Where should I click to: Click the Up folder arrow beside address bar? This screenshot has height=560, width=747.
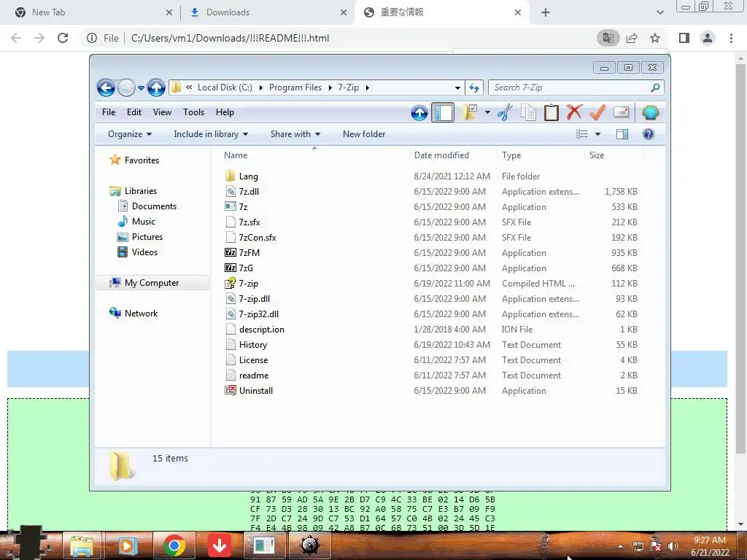[x=156, y=87]
